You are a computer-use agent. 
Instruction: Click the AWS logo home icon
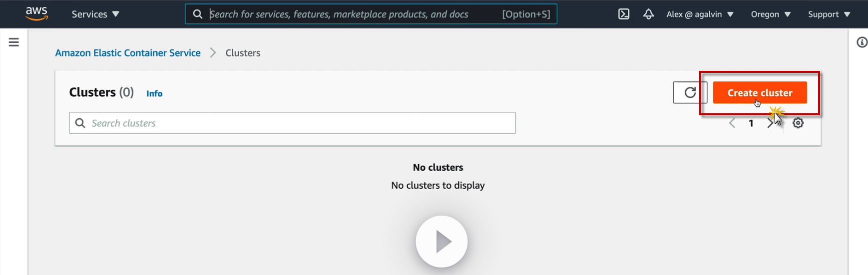36,13
